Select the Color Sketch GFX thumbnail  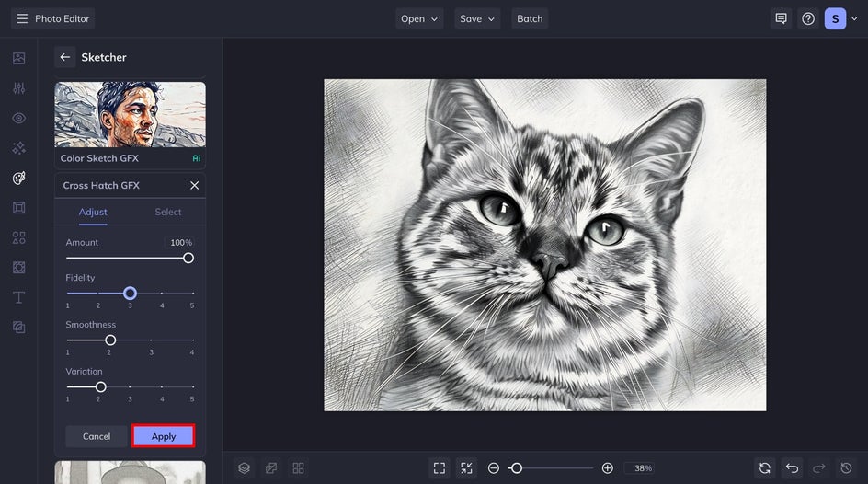(130, 115)
